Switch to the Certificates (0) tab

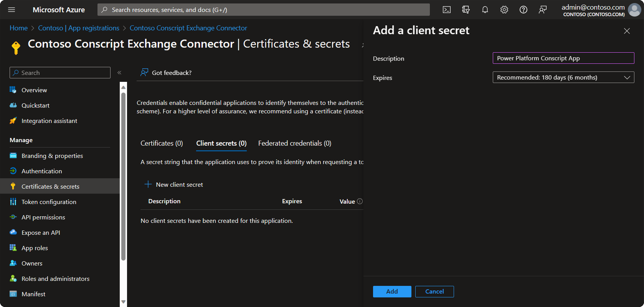[x=162, y=143]
